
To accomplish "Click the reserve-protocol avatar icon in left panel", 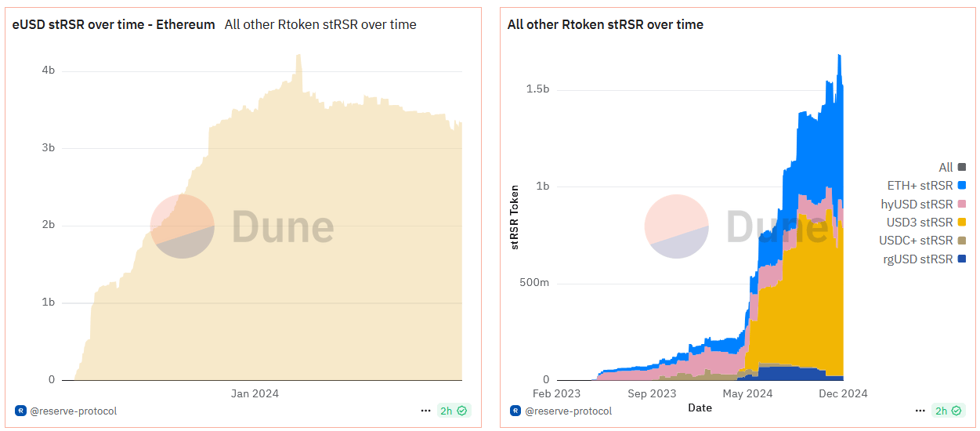I will pyautogui.click(x=20, y=411).
